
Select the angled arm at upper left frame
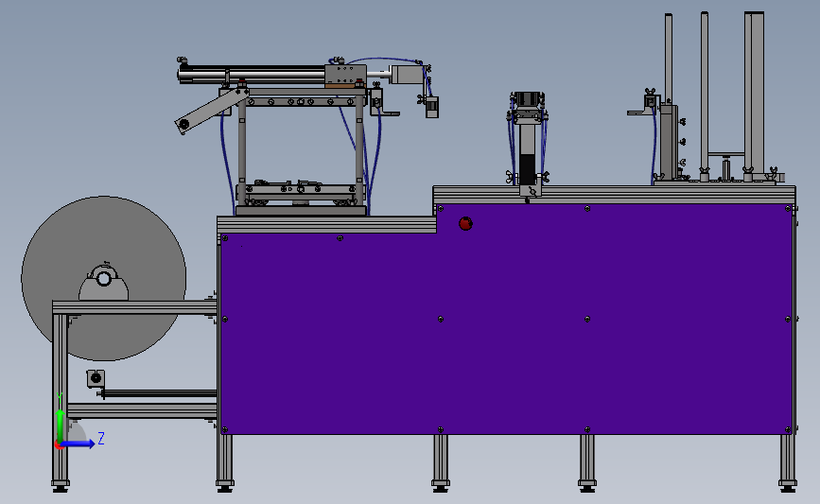click(x=211, y=111)
